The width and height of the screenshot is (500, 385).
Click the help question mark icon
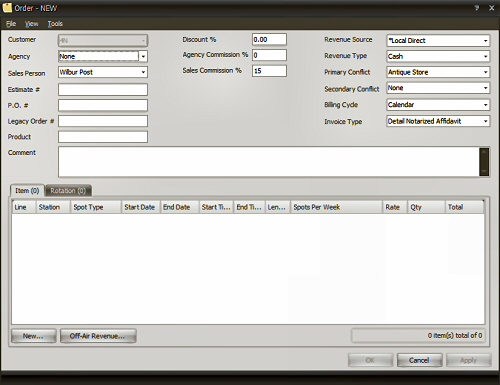[477, 8]
